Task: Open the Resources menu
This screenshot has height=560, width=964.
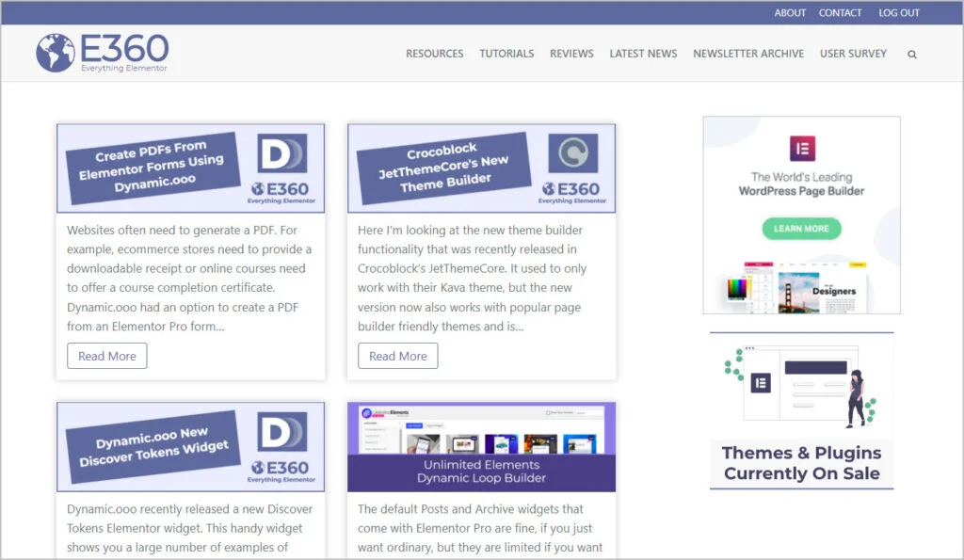Action: click(x=434, y=54)
